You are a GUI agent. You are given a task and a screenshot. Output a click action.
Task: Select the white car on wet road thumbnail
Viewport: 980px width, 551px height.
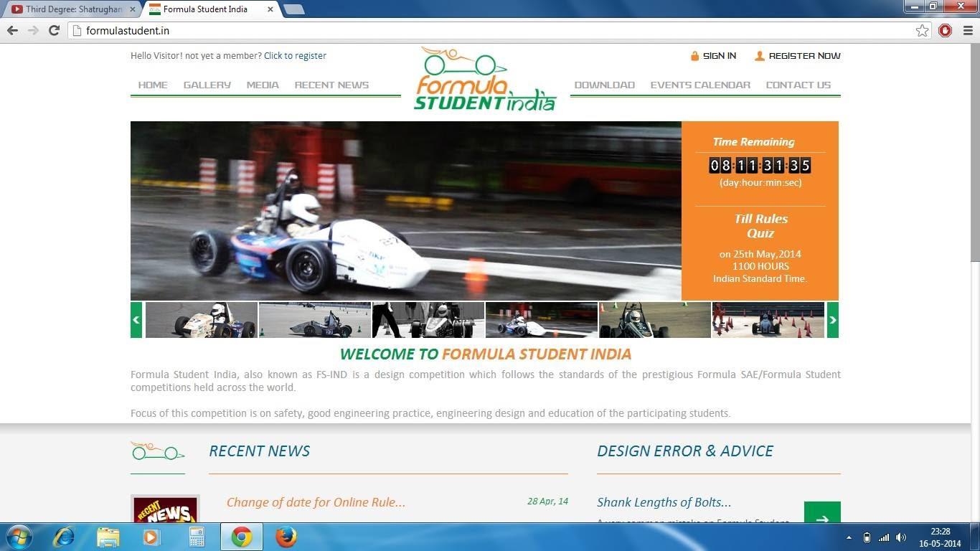tap(542, 320)
